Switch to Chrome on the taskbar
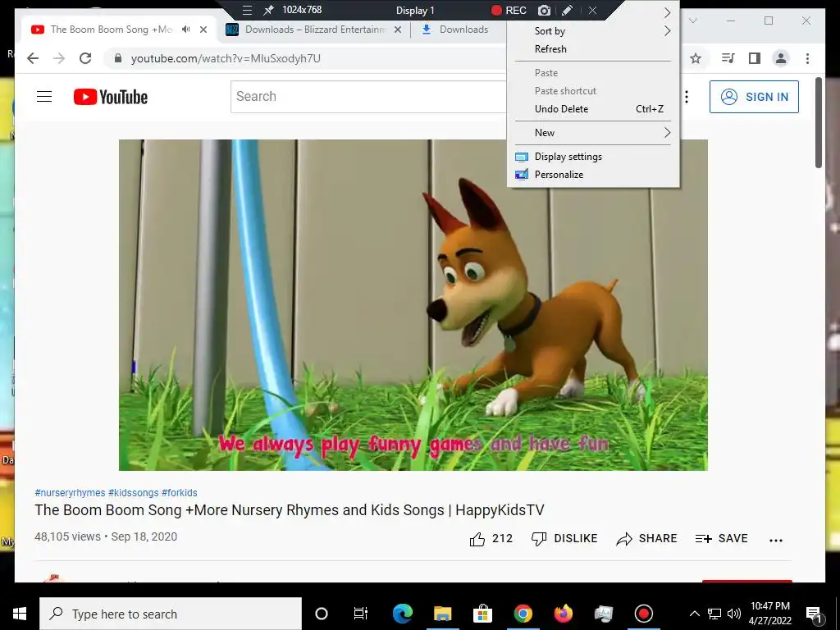The image size is (840, 630). pos(523,614)
